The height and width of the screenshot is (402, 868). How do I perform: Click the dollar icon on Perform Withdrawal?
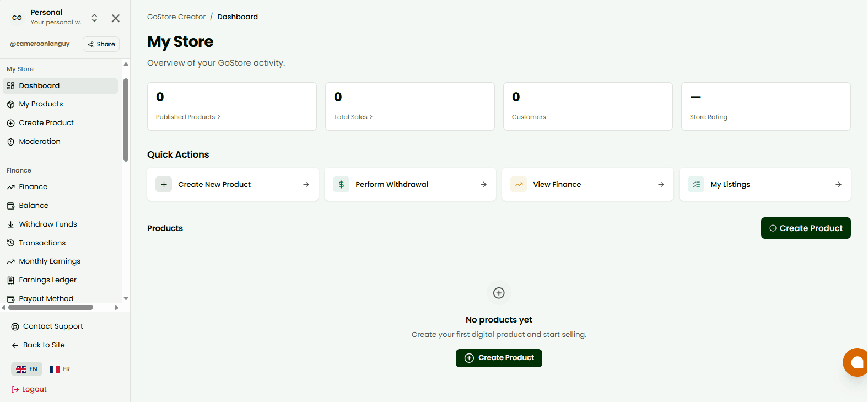(341, 184)
